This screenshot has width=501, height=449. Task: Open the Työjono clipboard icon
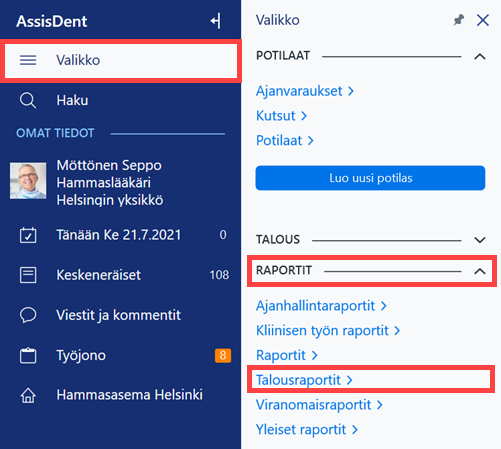click(28, 355)
